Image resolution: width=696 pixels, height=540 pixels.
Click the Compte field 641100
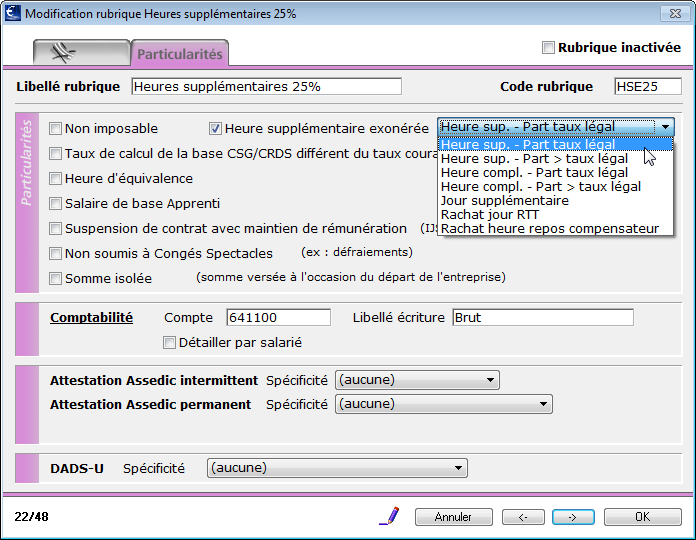click(278, 317)
